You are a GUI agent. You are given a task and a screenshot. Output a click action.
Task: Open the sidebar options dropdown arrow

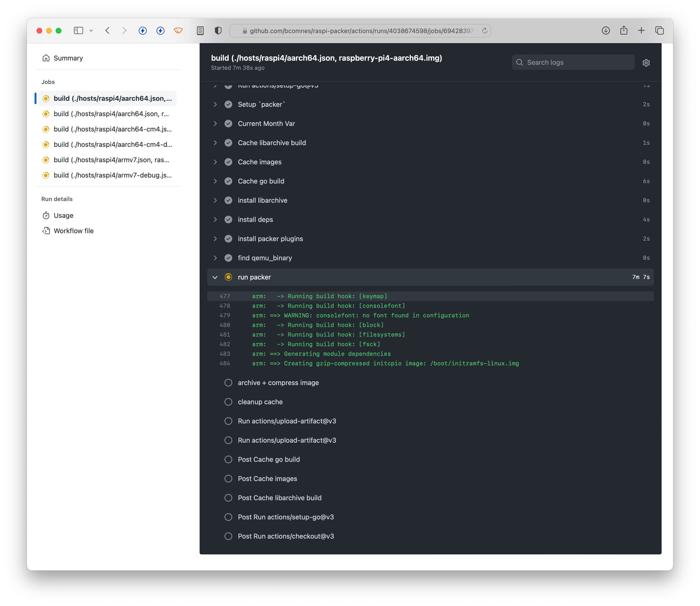click(x=91, y=31)
